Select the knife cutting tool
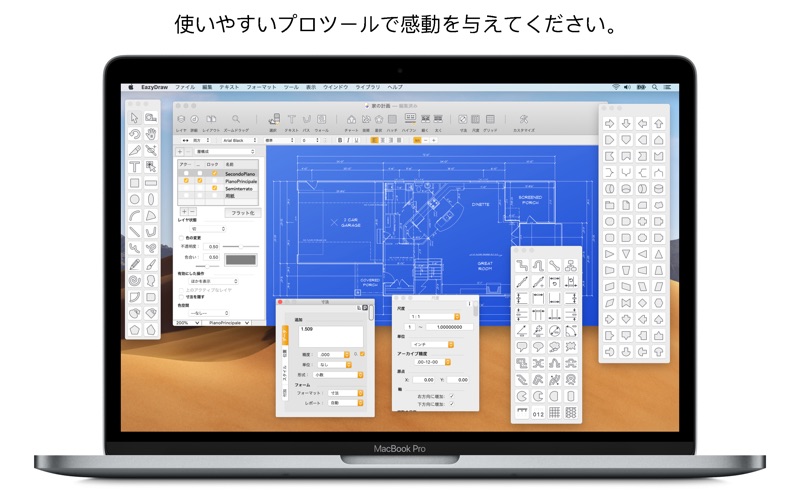The image size is (800, 500). coord(135,151)
